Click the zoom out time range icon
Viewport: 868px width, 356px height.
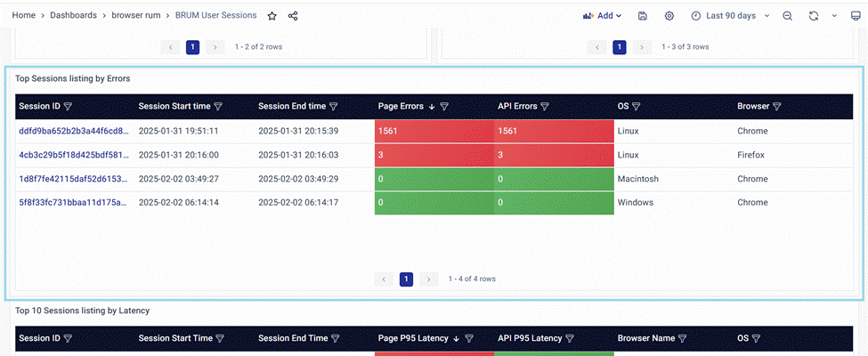[787, 16]
